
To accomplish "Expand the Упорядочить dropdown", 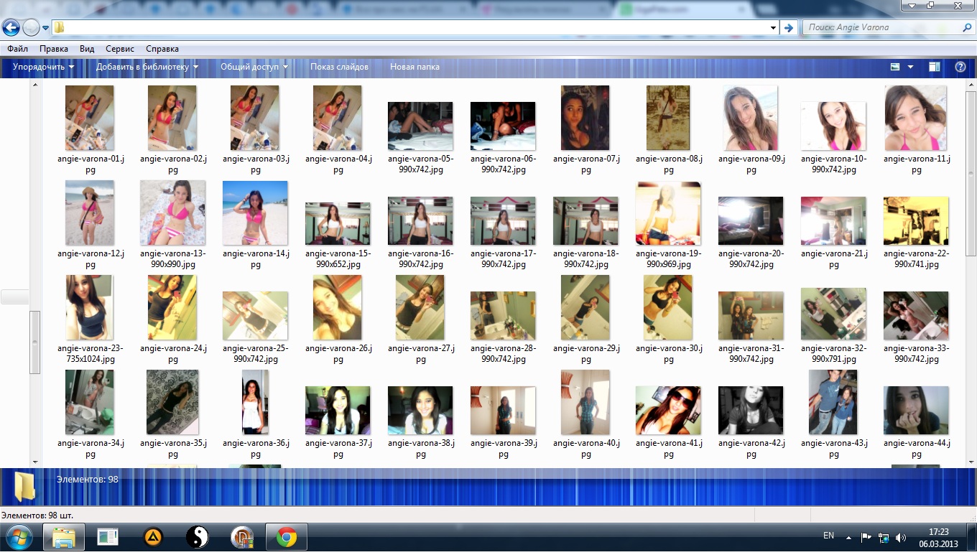I will (43, 67).
